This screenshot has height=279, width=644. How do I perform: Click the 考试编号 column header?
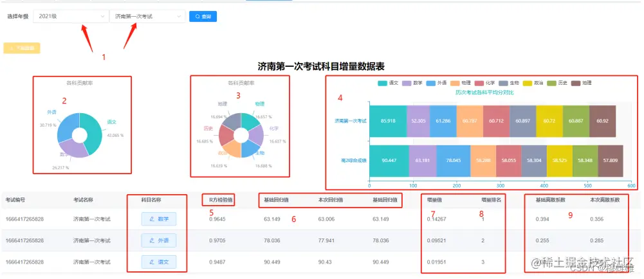15,200
